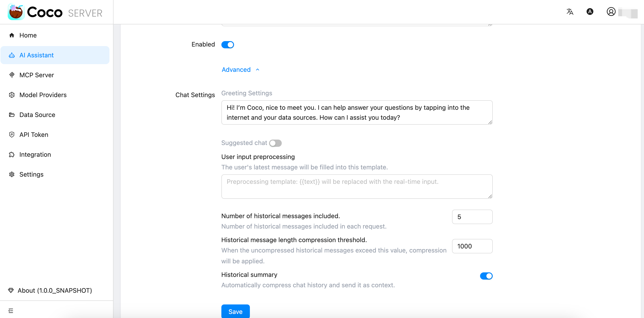The height and width of the screenshot is (318, 644).
Task: Click the Chat Settings label
Action: pyautogui.click(x=195, y=95)
